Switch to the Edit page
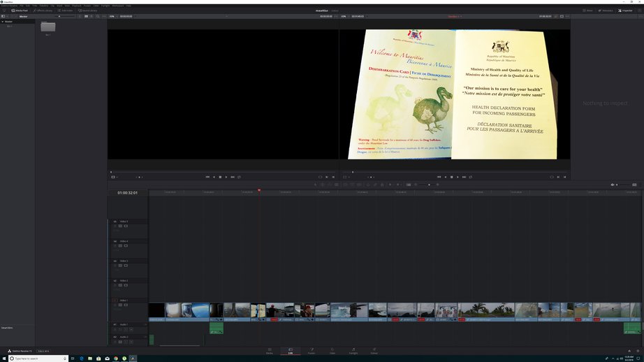 [291, 351]
